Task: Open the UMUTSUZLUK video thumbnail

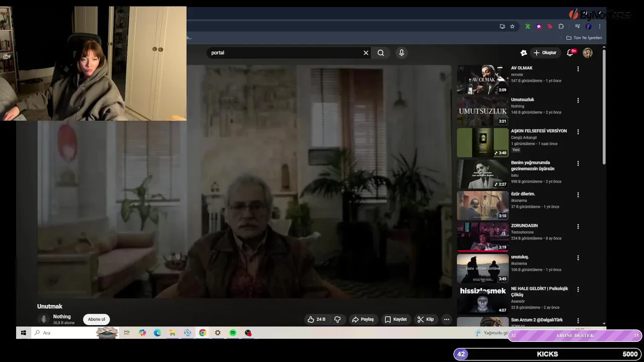Action: (x=482, y=111)
